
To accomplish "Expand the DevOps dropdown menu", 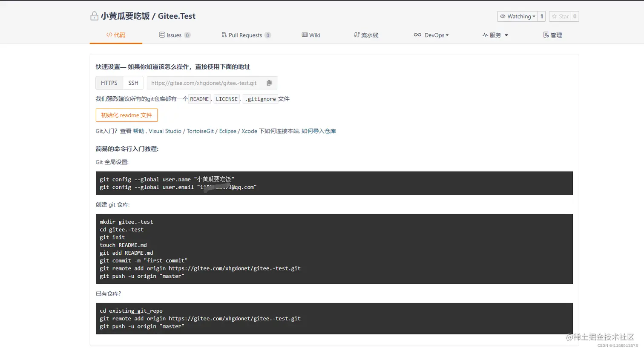I will (431, 35).
